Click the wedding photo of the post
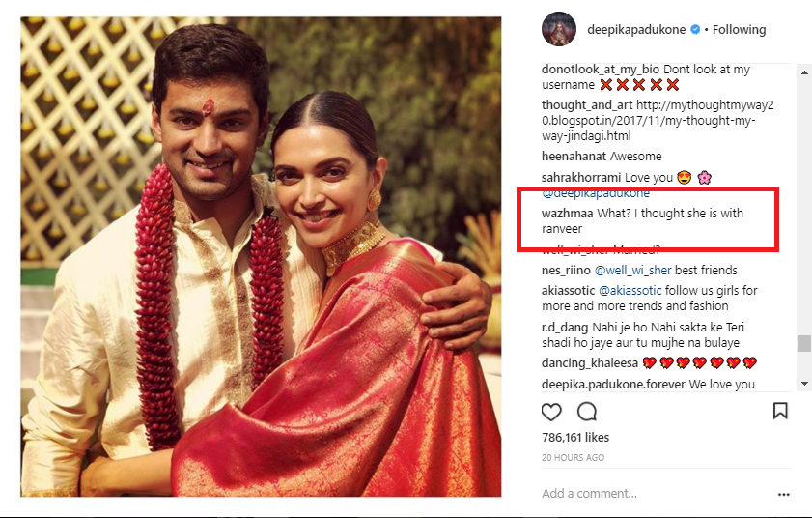The image size is (812, 518). [x=261, y=256]
